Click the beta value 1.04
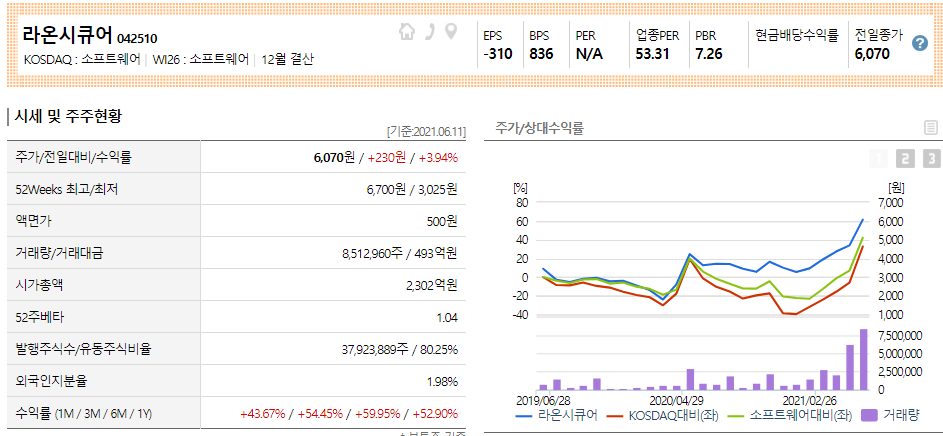The height and width of the screenshot is (436, 943). 448,317
